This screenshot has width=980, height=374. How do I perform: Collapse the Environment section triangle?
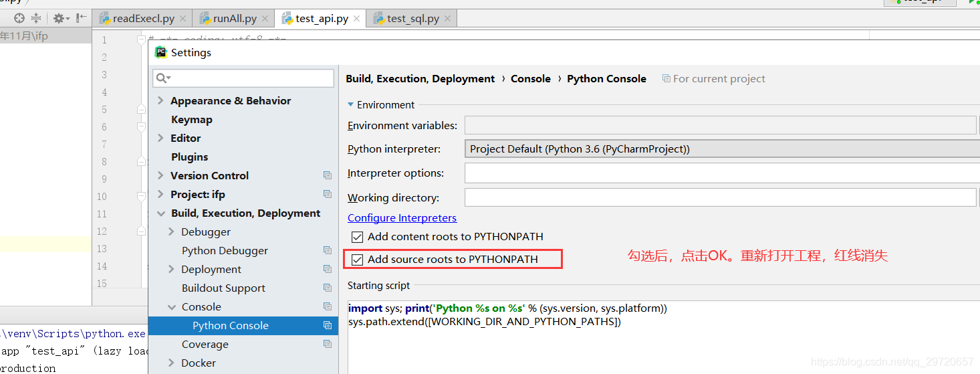[x=350, y=105]
